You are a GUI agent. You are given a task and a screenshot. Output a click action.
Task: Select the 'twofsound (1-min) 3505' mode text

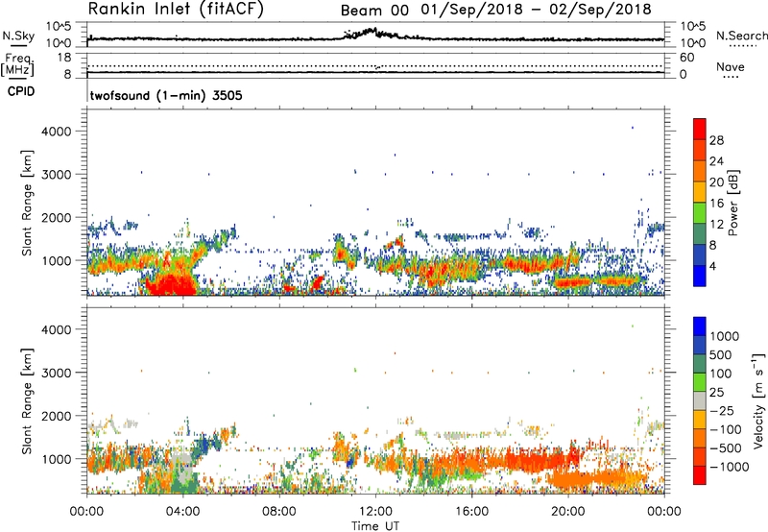pos(166,95)
